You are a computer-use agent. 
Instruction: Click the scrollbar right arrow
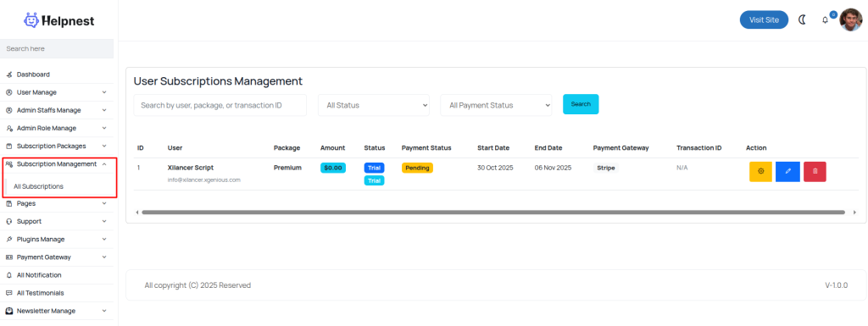854,213
